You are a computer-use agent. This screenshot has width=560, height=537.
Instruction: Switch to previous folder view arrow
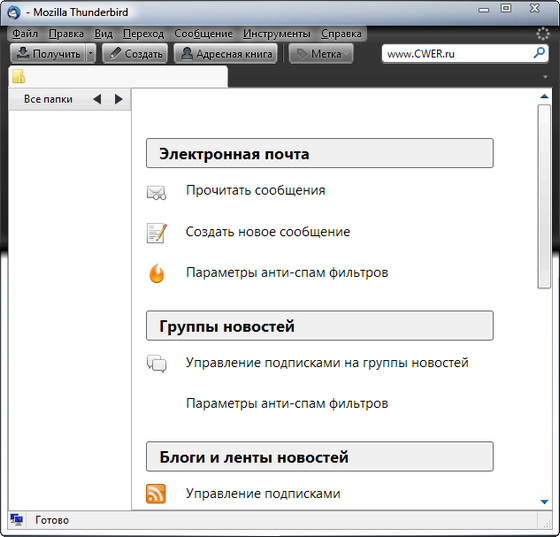(x=97, y=99)
